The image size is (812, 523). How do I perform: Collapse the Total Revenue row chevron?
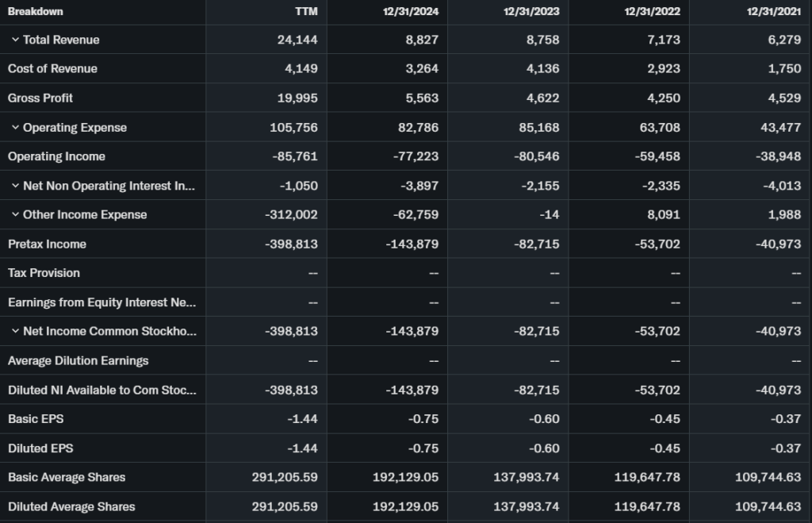pos(15,40)
